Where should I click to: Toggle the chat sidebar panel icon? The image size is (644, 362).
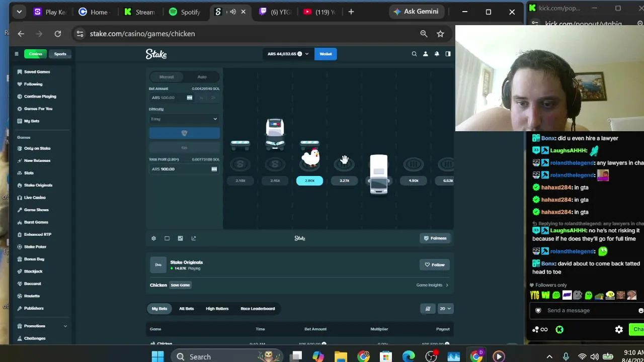pos(448,54)
